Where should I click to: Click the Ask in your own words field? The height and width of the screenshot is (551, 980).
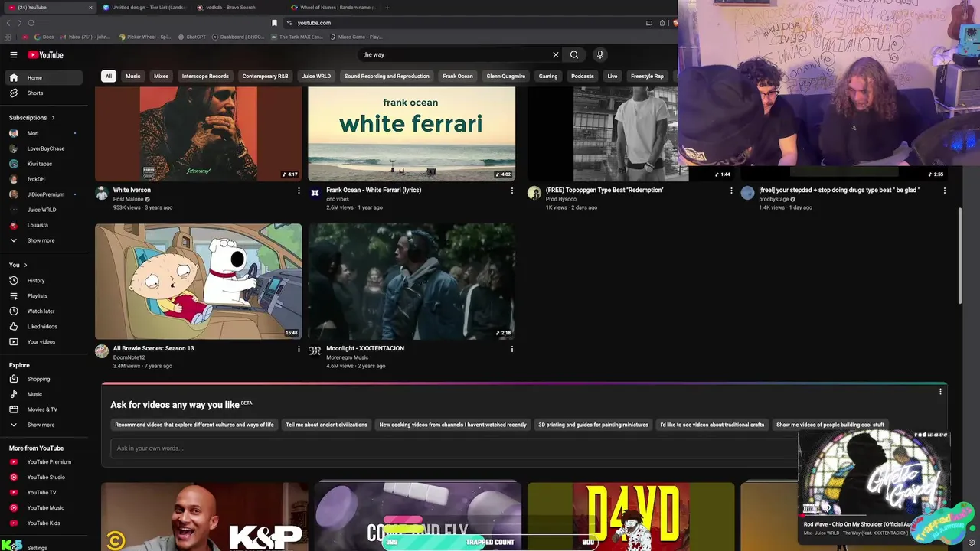coord(455,448)
